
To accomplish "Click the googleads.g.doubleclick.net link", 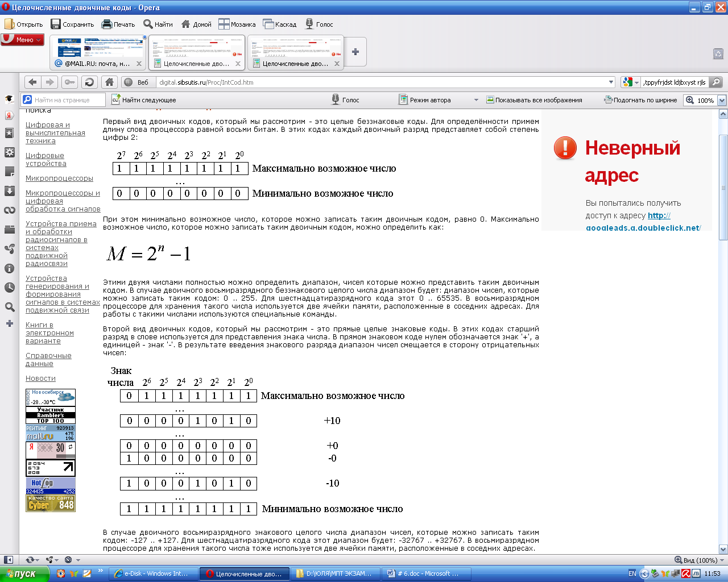I will click(643, 227).
